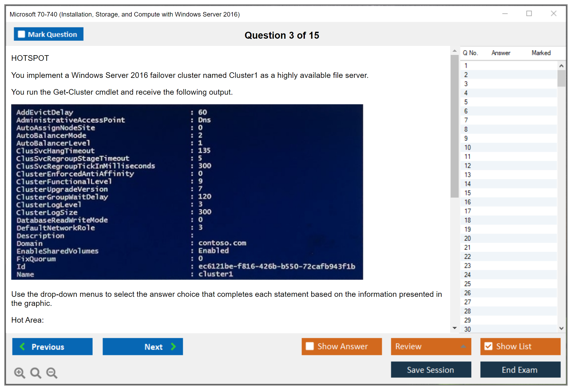Expand the Review dropdown menu
Viewport: 574px width, 392px height.
[x=463, y=346]
